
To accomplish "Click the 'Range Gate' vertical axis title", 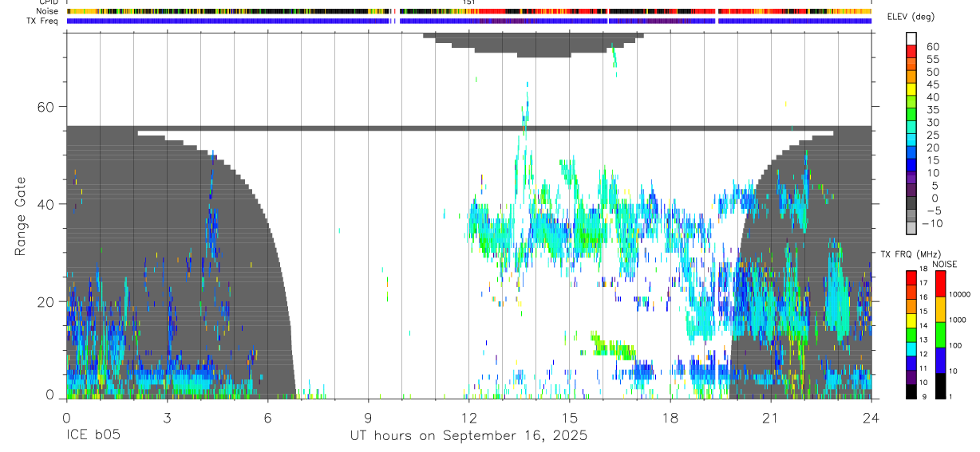I will [x=20, y=216].
